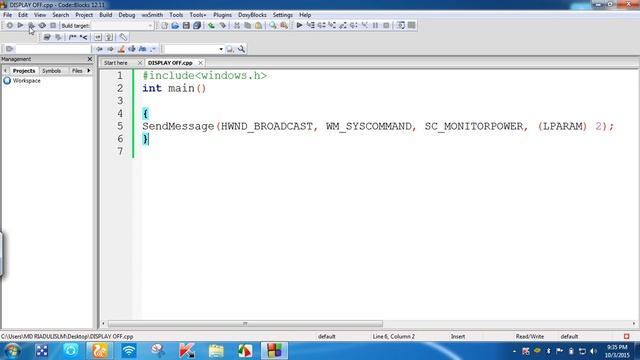Viewport: 640px width, 360px height.
Task: Click the Jump back arrow icon
Action: pyautogui.click(x=99, y=49)
